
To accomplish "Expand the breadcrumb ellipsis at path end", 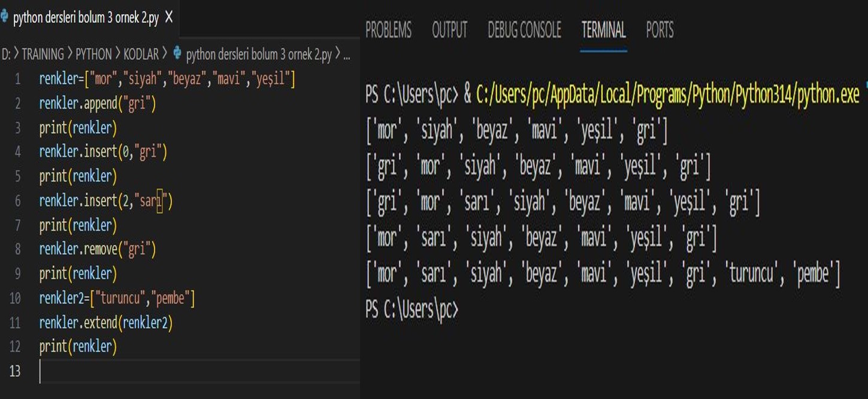I will coord(346,55).
